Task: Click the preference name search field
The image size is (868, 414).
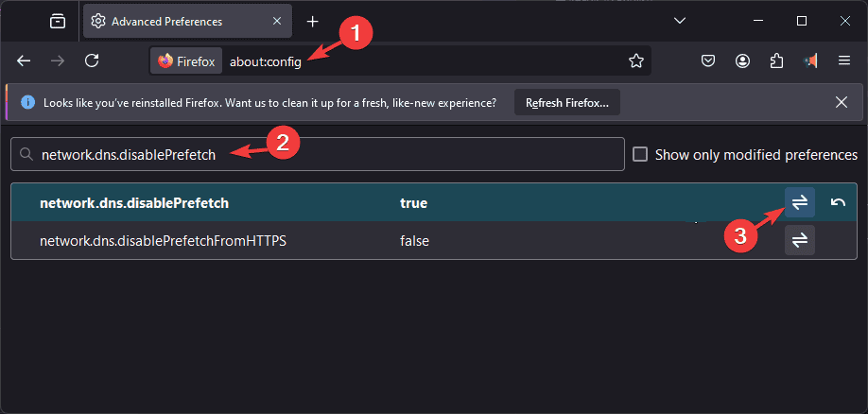Action: [x=318, y=154]
